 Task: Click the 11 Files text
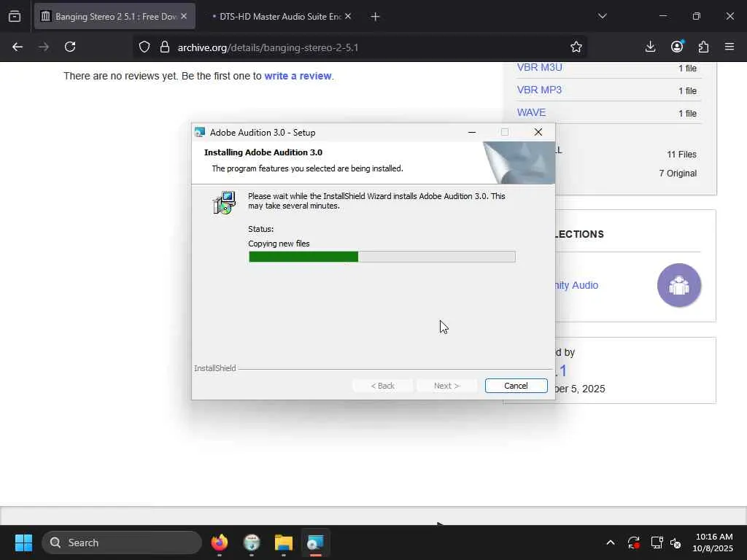click(x=681, y=155)
